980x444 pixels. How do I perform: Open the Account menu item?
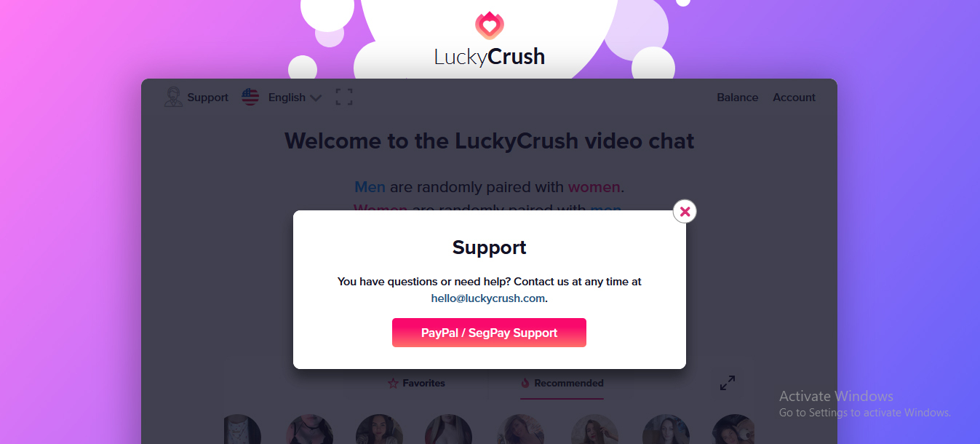click(x=794, y=98)
